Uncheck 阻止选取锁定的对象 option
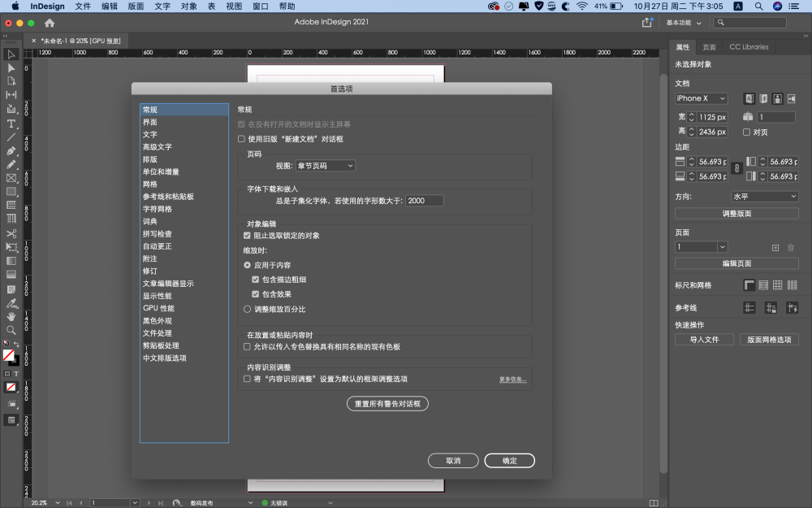This screenshot has width=812, height=508. tap(248, 236)
